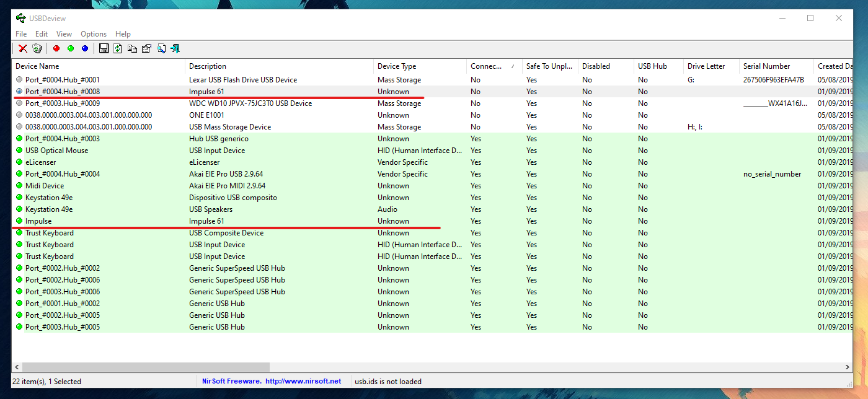Click the red X disconnect device icon
868x399 pixels.
(x=21, y=48)
